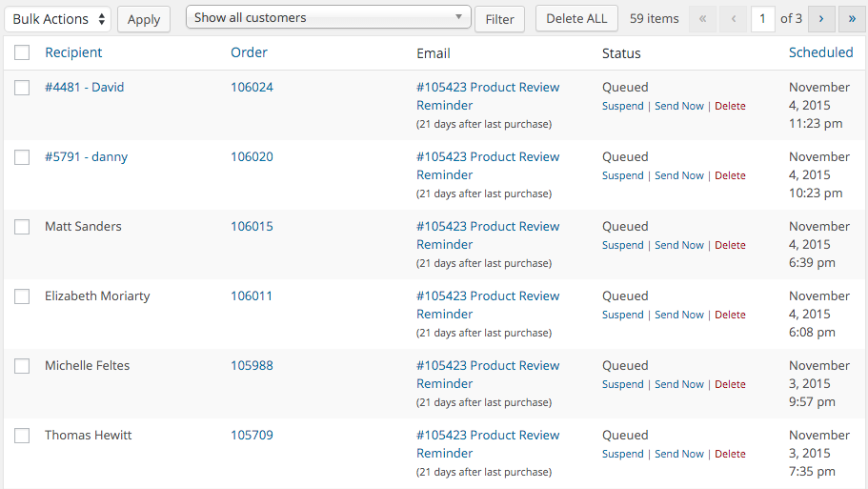Viewport: 868px width, 489px height.
Task: Suspend the queued email for Elizabeth Moriarty
Action: pyautogui.click(x=623, y=315)
